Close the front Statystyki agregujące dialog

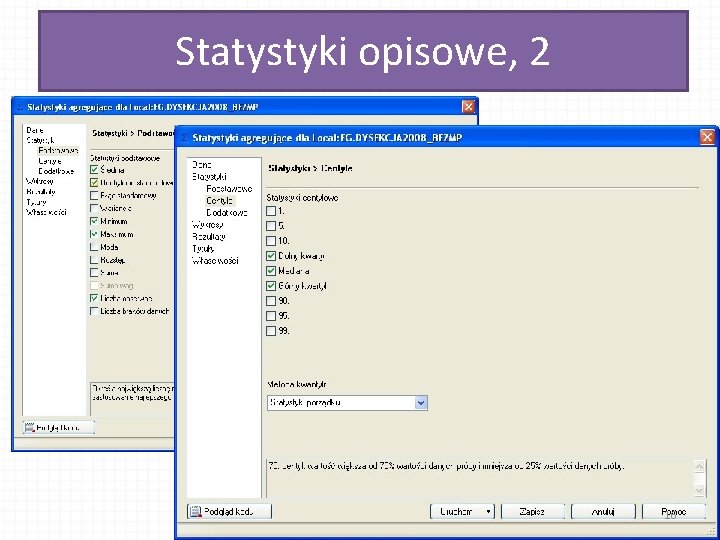[708, 137]
